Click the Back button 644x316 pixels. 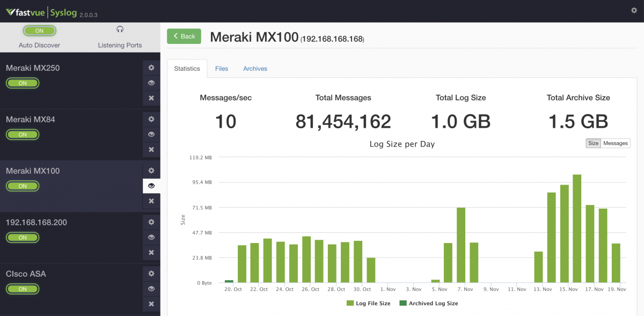tap(184, 36)
